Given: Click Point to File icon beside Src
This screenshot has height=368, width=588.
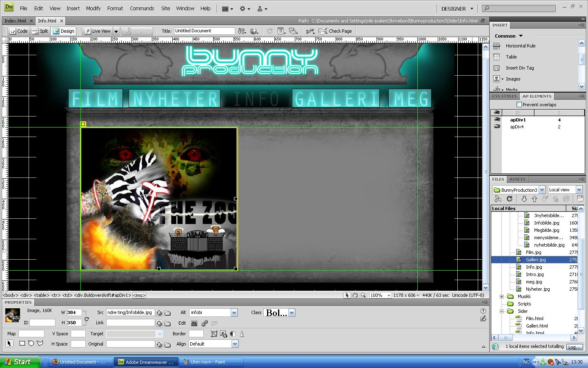Looking at the screenshot, I should [x=159, y=313].
